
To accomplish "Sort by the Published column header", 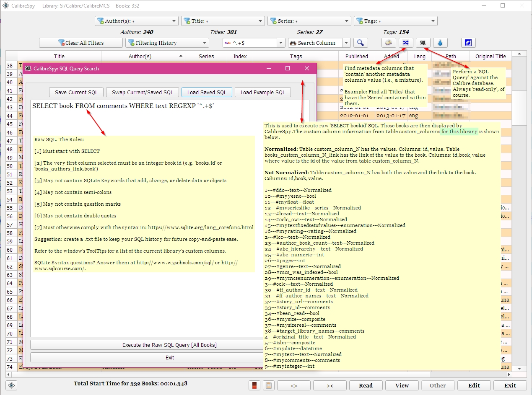I will pos(357,56).
